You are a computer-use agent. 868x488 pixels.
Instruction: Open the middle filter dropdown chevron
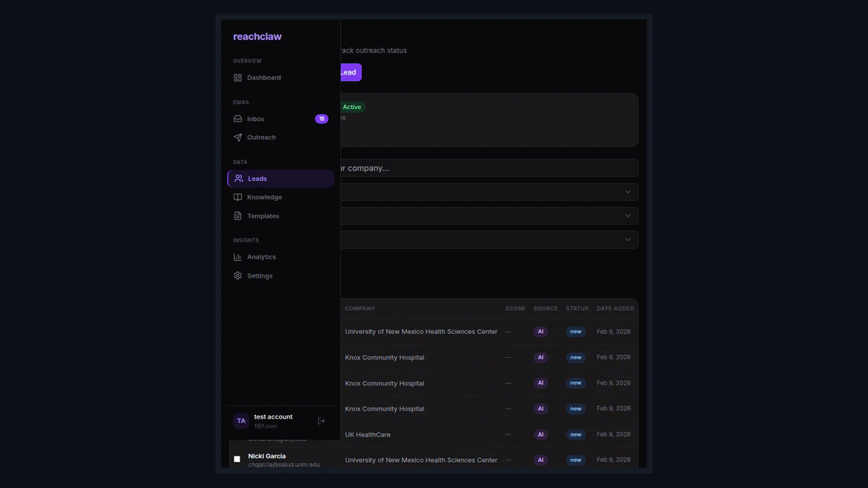(628, 215)
